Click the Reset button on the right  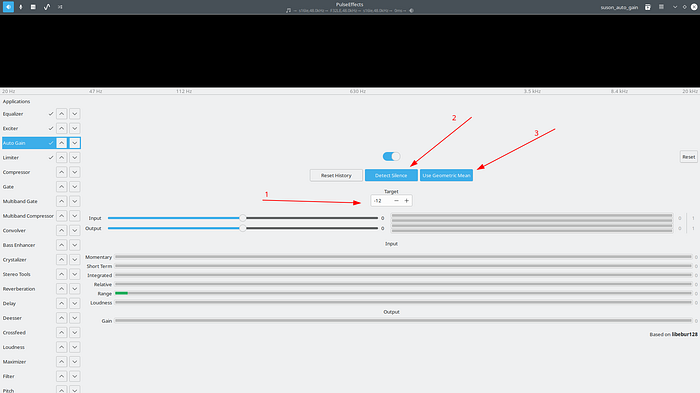pyautogui.click(x=688, y=157)
